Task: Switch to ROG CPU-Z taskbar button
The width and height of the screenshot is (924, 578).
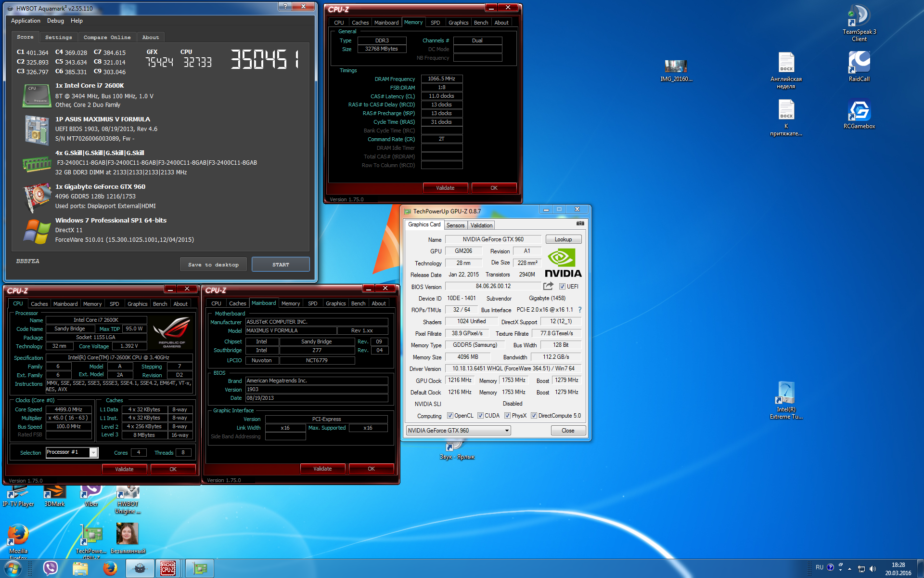Action: (x=168, y=568)
